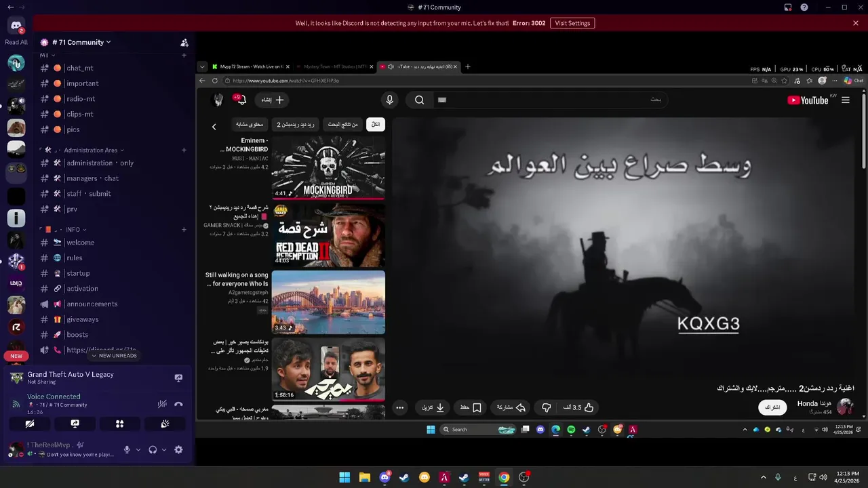
Task: Share Grand Theft Auto V screen icon
Action: (x=178, y=378)
